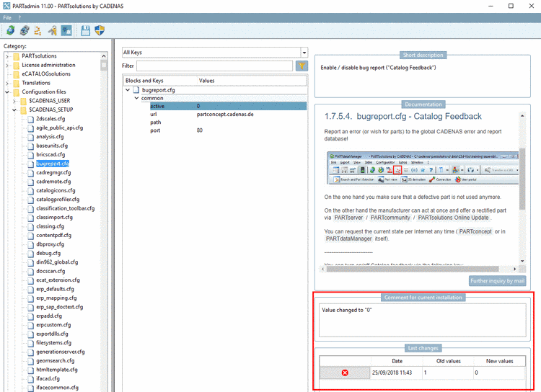Screen dimensions: 541x392
Task: Click the Further inquiry by mail button
Action: click(497, 280)
